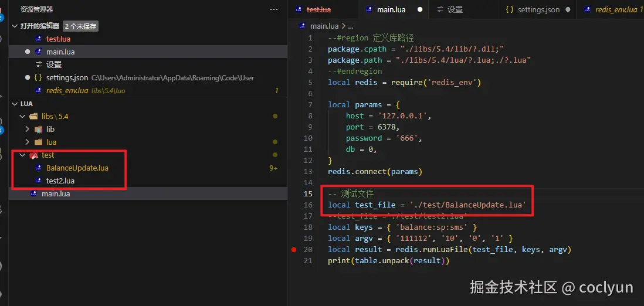Click the local argv declaration line
The height and width of the screenshot is (306, 644).
coord(420,238)
